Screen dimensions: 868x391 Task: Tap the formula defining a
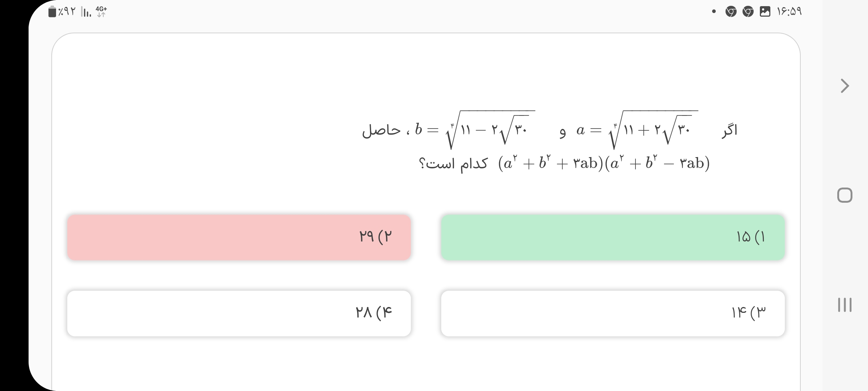coord(637,130)
